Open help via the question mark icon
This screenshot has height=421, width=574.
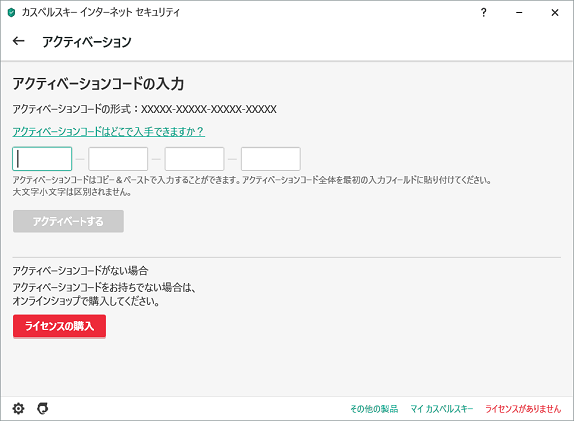[x=483, y=13]
